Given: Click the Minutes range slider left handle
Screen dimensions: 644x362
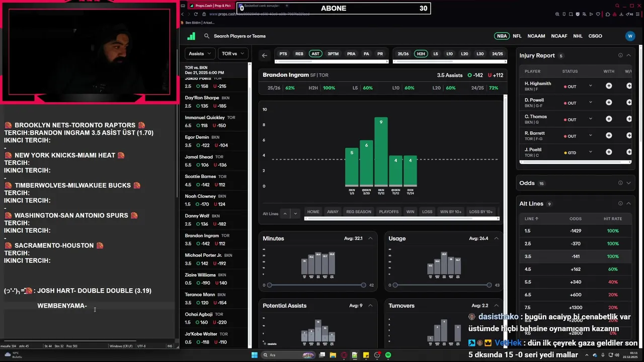Looking at the screenshot, I should (270, 285).
